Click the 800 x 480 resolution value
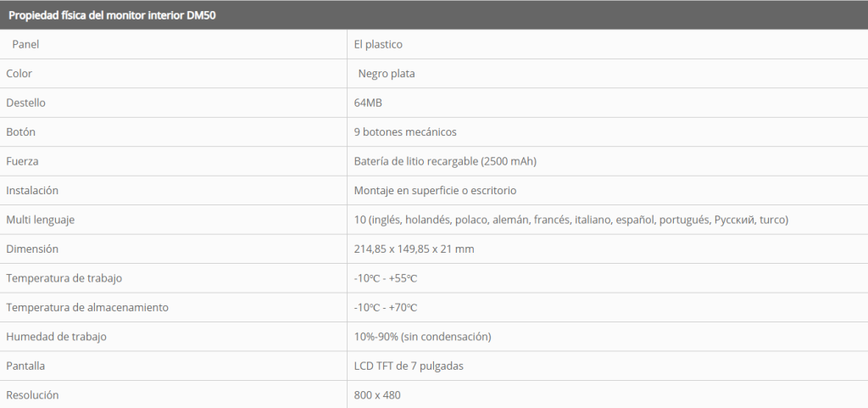The height and width of the screenshot is (408, 868). tap(377, 395)
